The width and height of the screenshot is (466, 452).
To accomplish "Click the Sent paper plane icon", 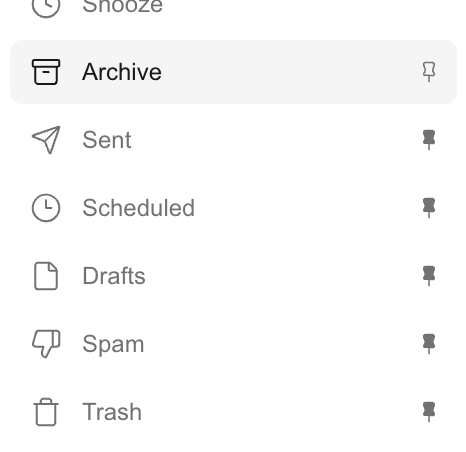I will click(x=46, y=140).
